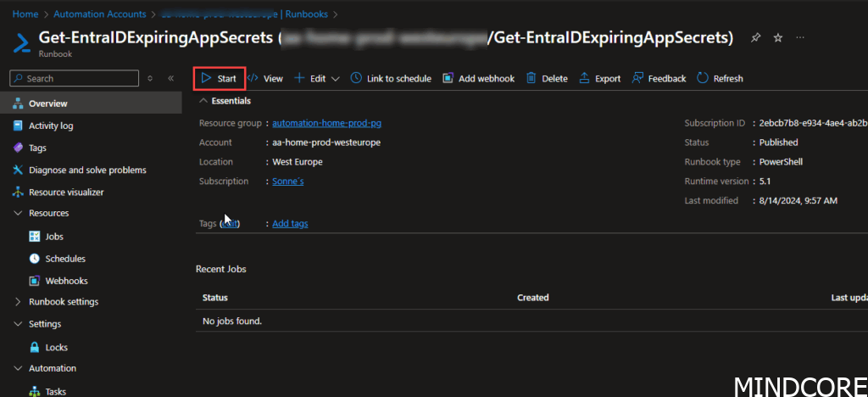Screen dimensions: 868x397
Task: Collapse the Essentials section
Action: [x=203, y=100]
